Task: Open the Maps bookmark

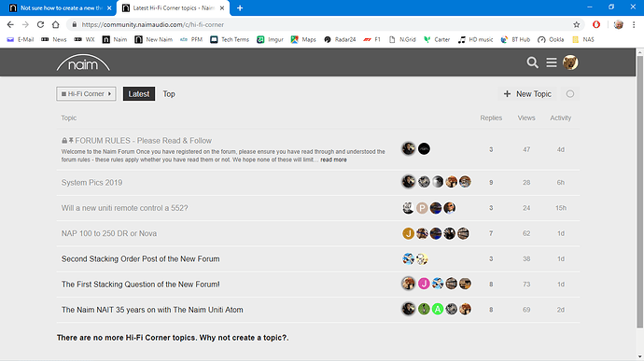Action: coord(303,39)
